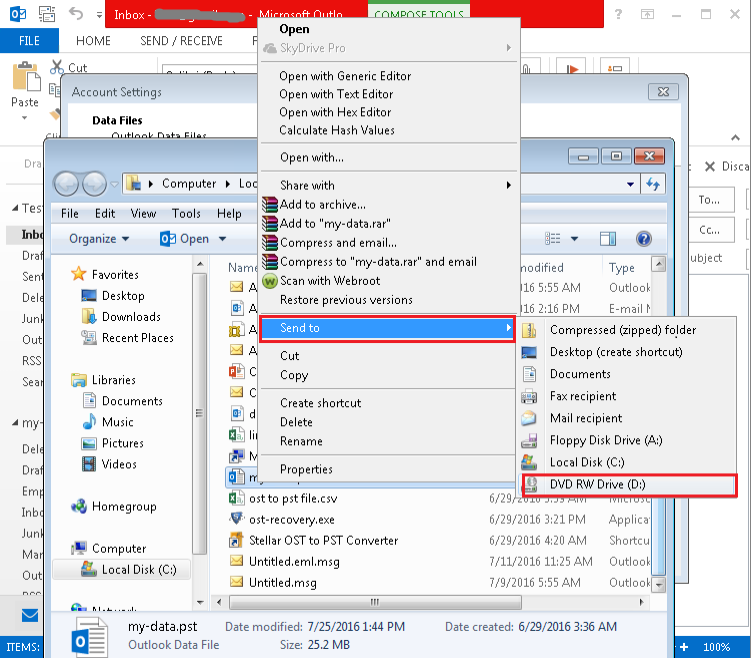The height and width of the screenshot is (658, 751).
Task: Click the Explorer Help question mark icon
Action: [x=643, y=238]
